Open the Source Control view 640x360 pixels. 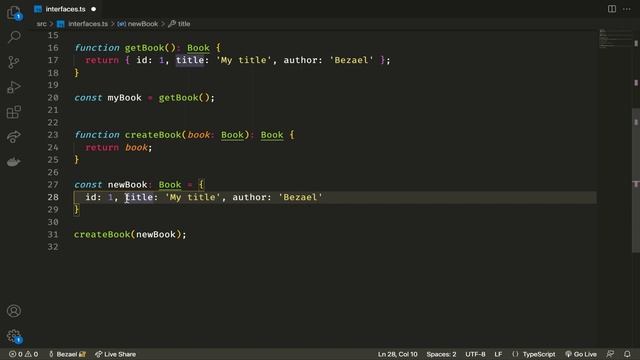click(x=14, y=62)
